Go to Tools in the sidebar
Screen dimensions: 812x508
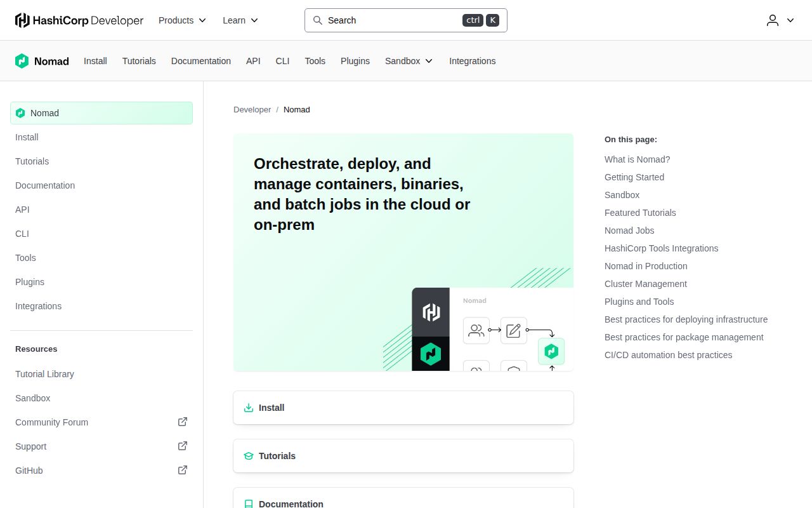[x=101, y=258]
